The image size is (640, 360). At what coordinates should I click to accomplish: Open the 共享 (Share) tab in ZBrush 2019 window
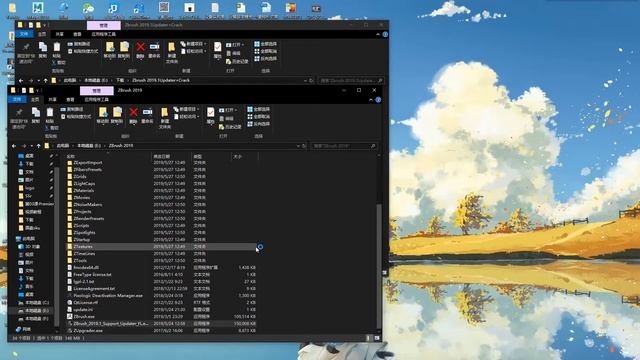[x=53, y=100]
